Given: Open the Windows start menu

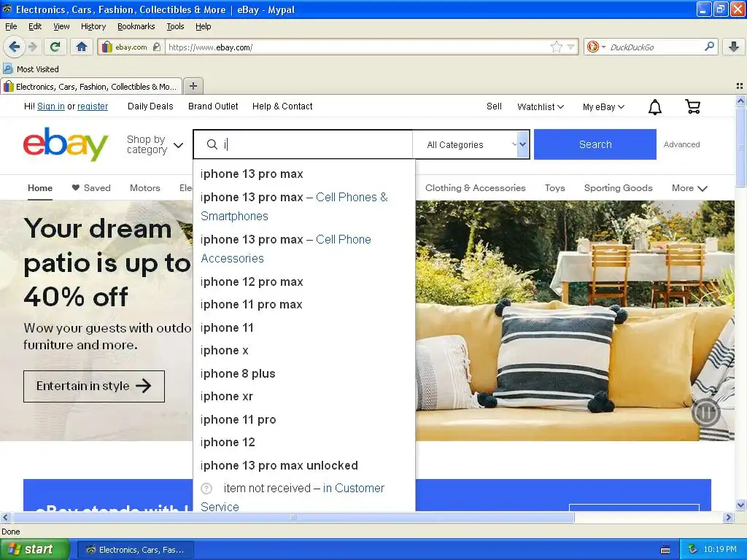Looking at the screenshot, I should 34,550.
